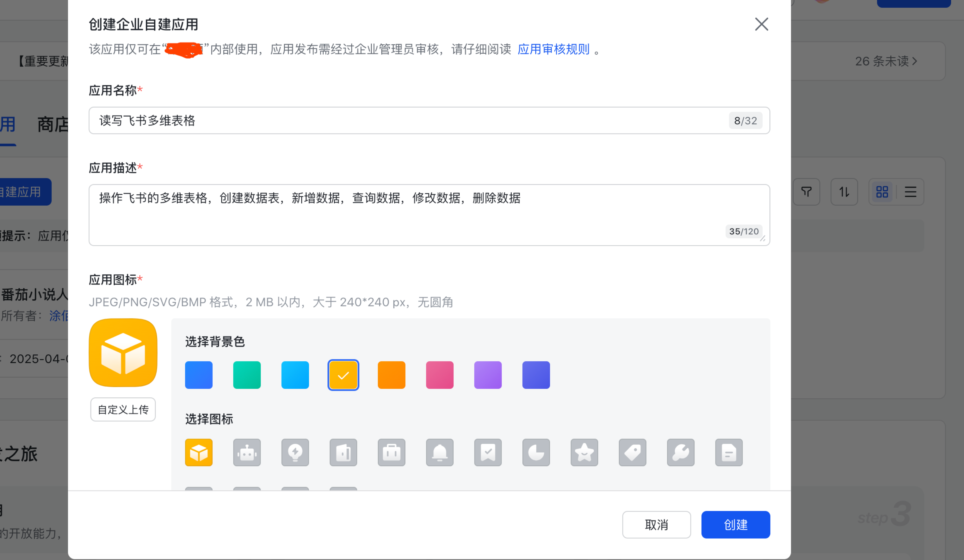Select the bell notification icon
This screenshot has height=560, width=964.
point(440,452)
